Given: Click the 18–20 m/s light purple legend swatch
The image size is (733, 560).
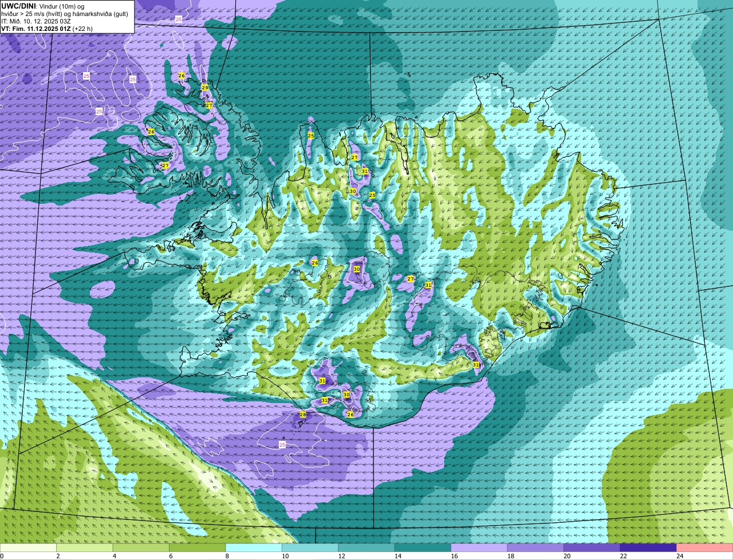Looking at the screenshot, I should pos(535,547).
